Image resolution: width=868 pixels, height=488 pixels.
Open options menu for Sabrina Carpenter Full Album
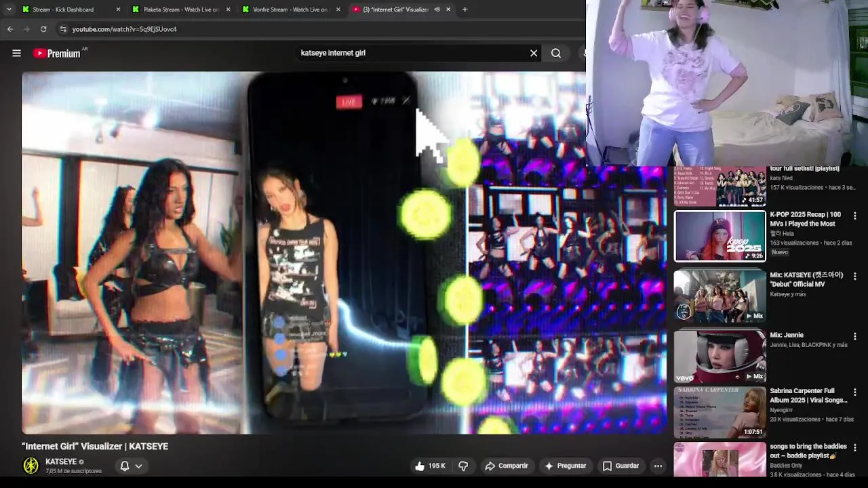[x=854, y=392]
